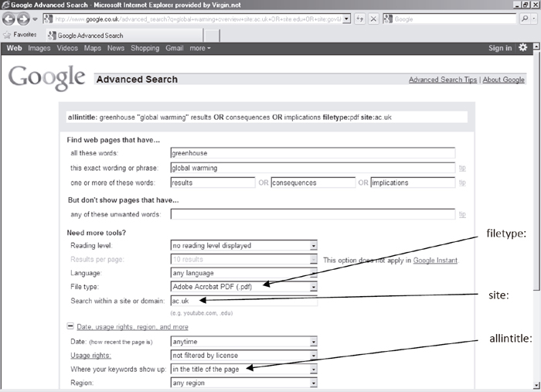Viewport: 541px width, 392px height.
Task: Click the search magnifier icon in toolbar
Action: click(523, 19)
